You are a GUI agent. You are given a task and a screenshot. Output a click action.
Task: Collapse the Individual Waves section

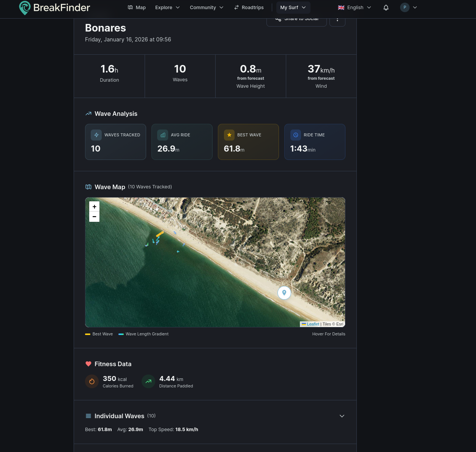click(342, 416)
